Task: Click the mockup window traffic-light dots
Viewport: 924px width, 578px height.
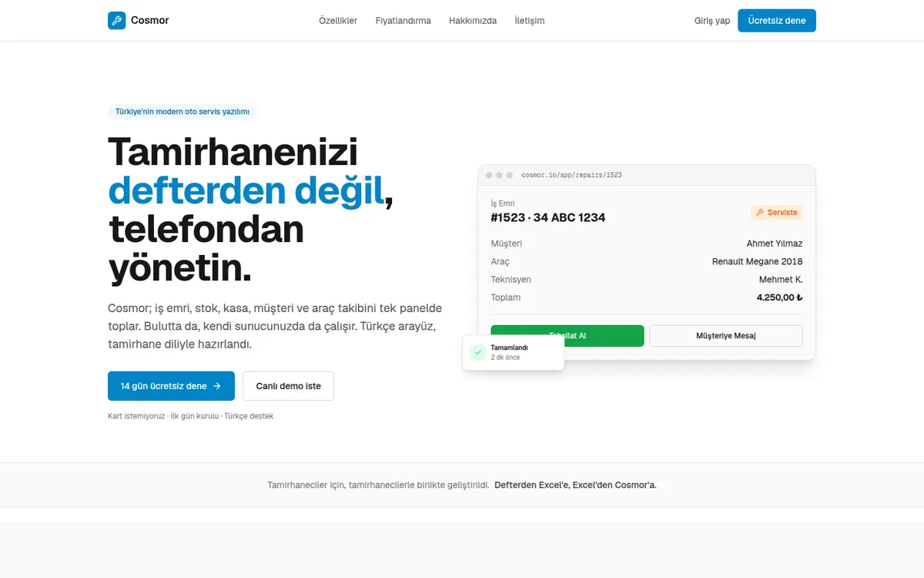Action: coord(498,175)
